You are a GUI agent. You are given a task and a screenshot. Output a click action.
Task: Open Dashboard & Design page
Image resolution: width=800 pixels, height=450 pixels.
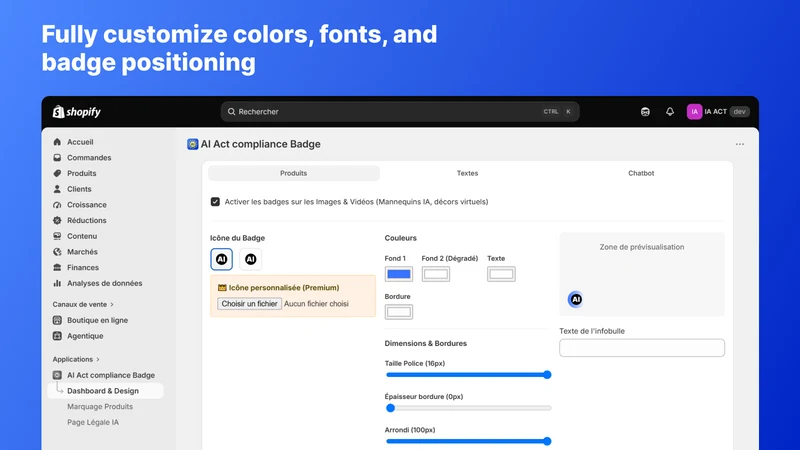pyautogui.click(x=106, y=391)
